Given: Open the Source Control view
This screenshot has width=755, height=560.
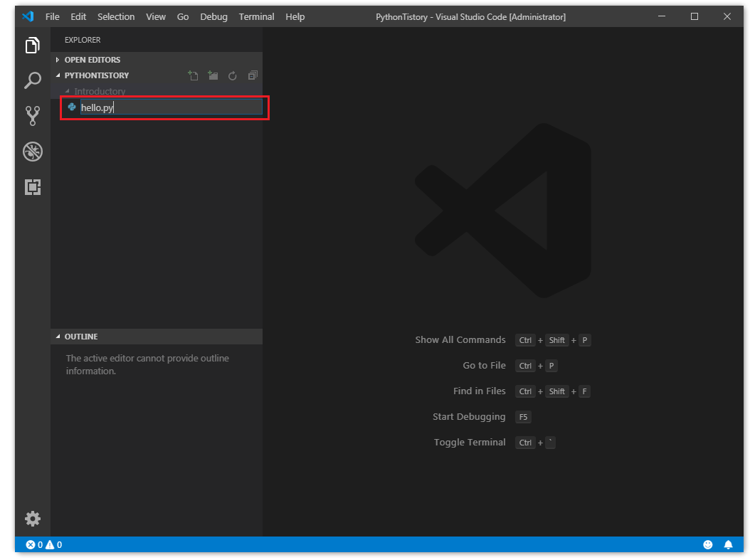Looking at the screenshot, I should (x=32, y=115).
